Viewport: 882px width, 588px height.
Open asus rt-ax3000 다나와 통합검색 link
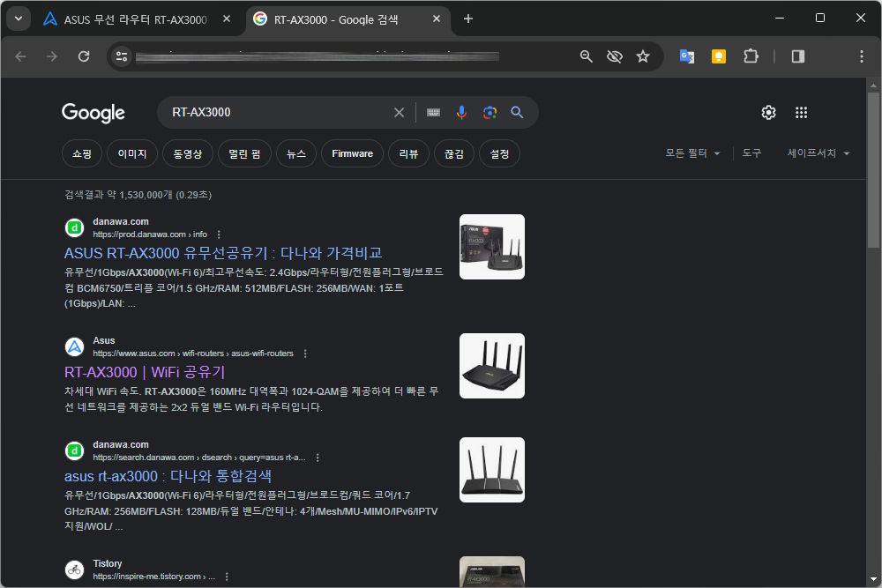[168, 476]
